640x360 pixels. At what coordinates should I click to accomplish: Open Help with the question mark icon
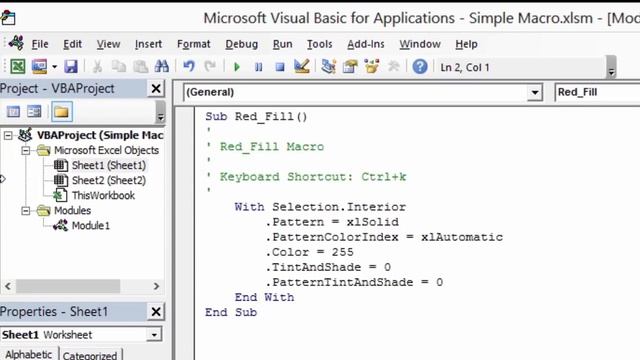pyautogui.click(x=420, y=66)
